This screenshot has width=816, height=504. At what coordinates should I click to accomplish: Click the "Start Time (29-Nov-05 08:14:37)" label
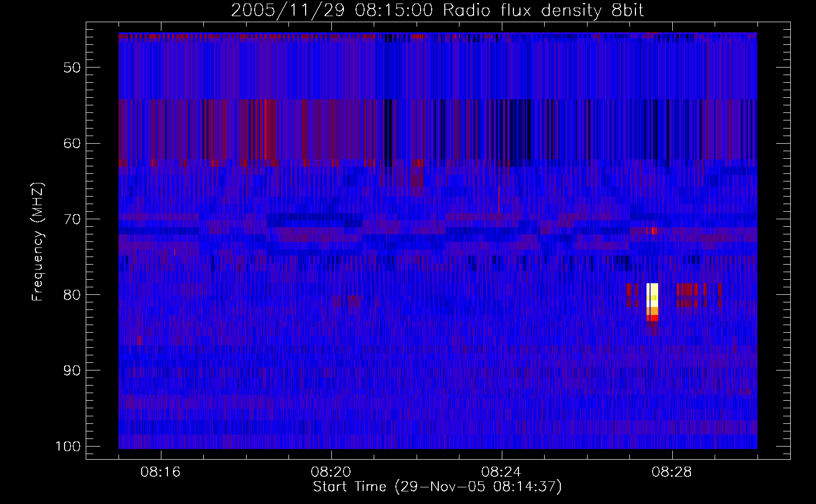click(x=437, y=487)
